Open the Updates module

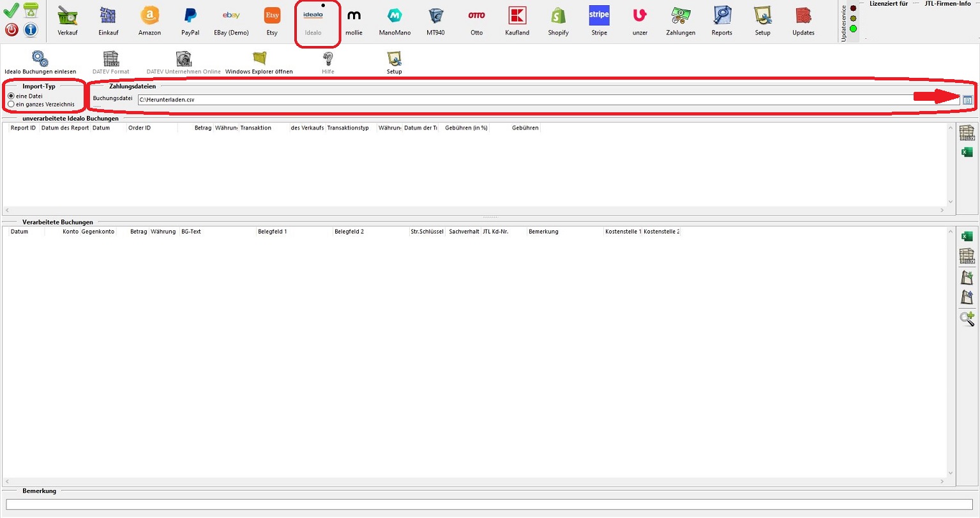803,21
